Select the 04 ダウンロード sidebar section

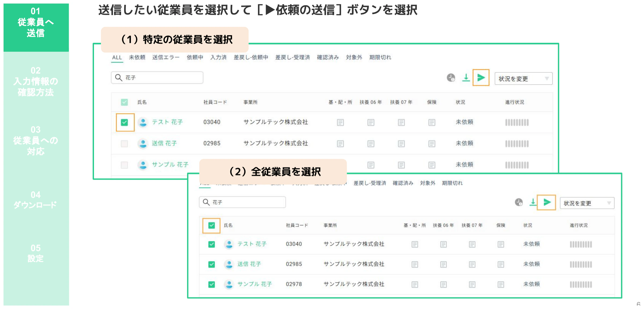36,200
